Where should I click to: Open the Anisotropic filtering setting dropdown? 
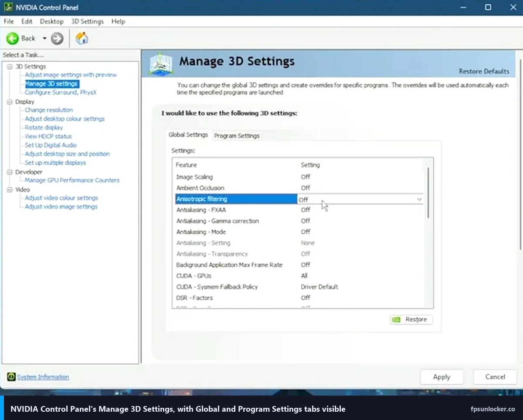[419, 199]
